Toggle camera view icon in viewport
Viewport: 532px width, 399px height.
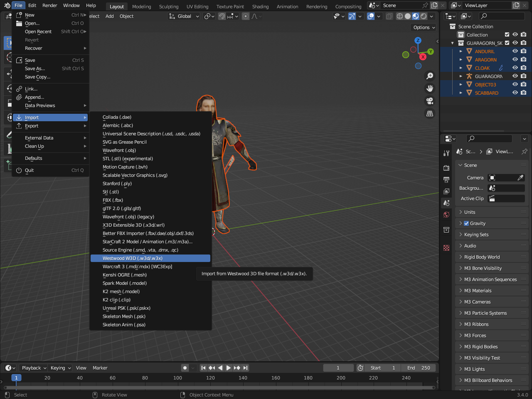(430, 101)
